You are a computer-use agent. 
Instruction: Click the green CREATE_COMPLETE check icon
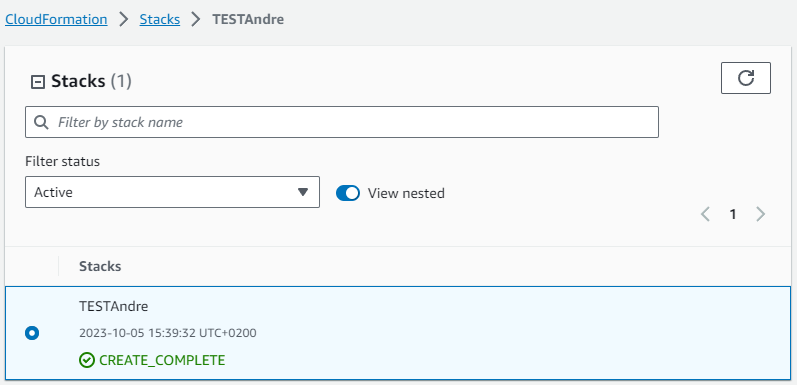pyautogui.click(x=87, y=361)
